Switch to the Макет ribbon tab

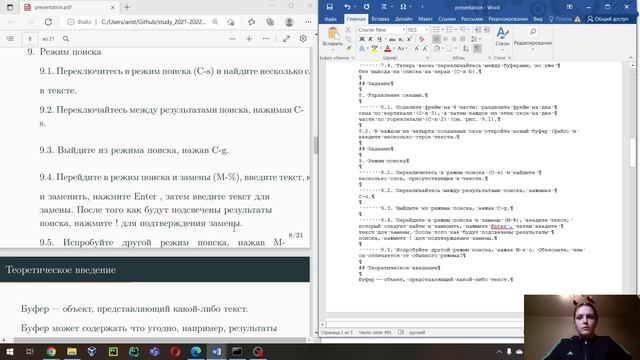click(x=425, y=19)
